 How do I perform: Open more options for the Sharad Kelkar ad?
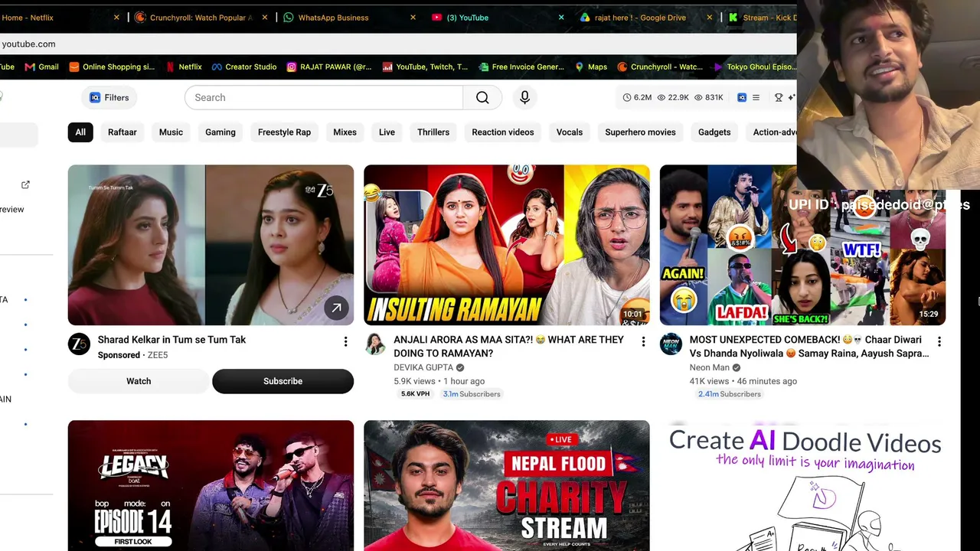coord(345,341)
